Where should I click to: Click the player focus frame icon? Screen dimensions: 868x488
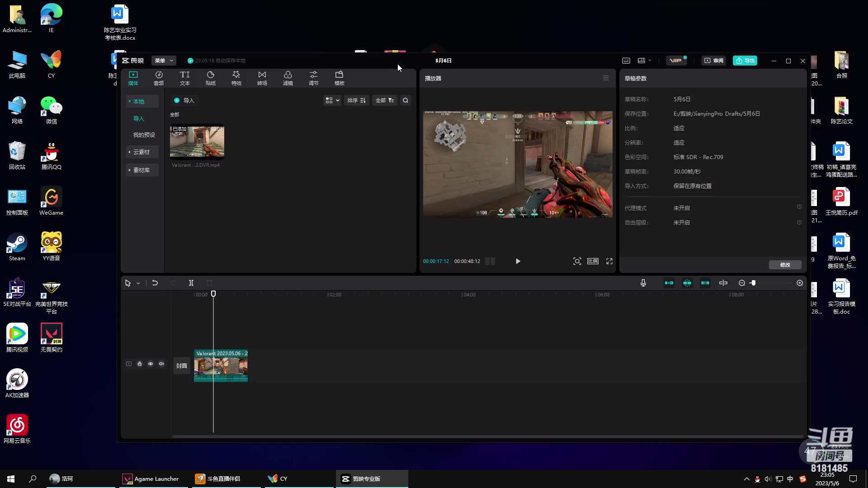point(577,261)
